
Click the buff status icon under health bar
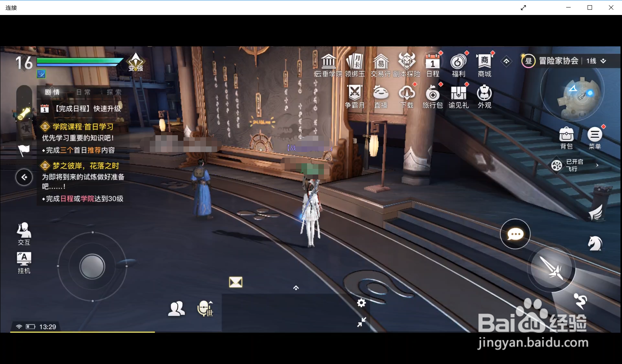click(41, 74)
